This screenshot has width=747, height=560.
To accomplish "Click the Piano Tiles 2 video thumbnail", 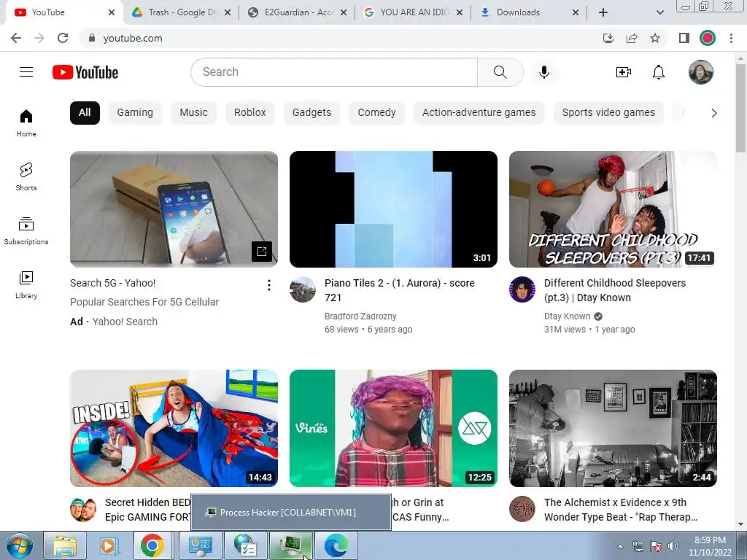I will tap(393, 209).
